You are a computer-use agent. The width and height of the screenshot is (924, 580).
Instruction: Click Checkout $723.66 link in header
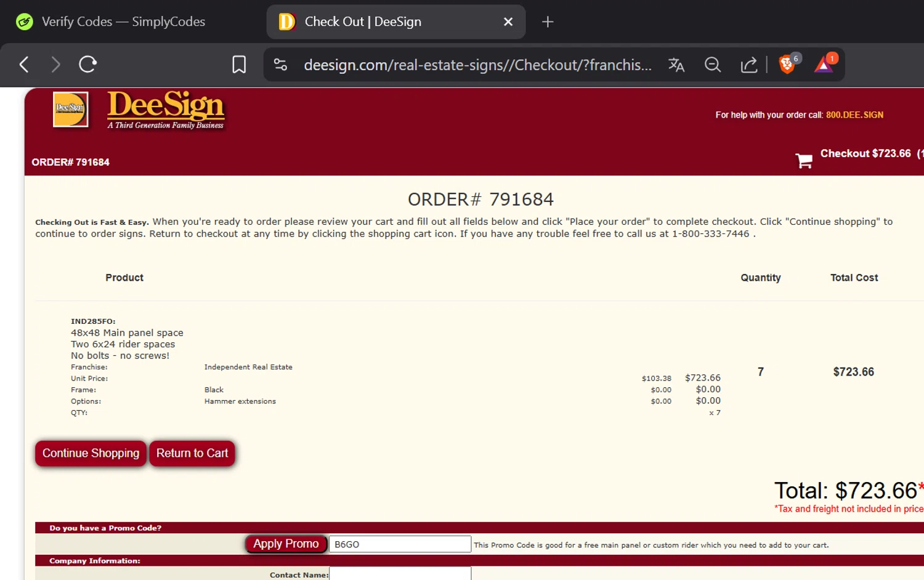pos(865,154)
